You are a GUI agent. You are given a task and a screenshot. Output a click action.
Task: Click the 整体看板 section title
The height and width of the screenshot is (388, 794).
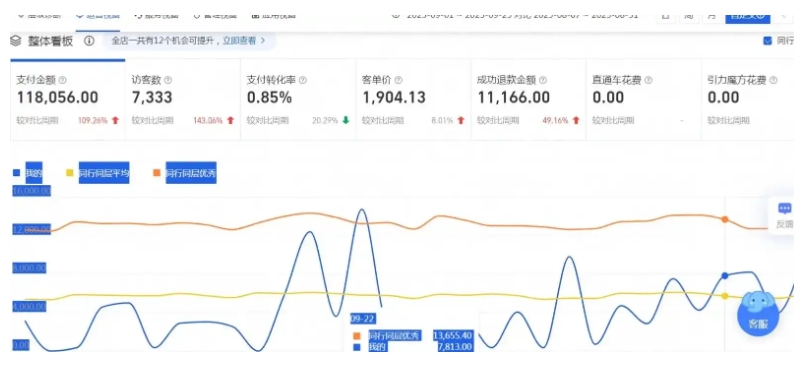[50, 42]
